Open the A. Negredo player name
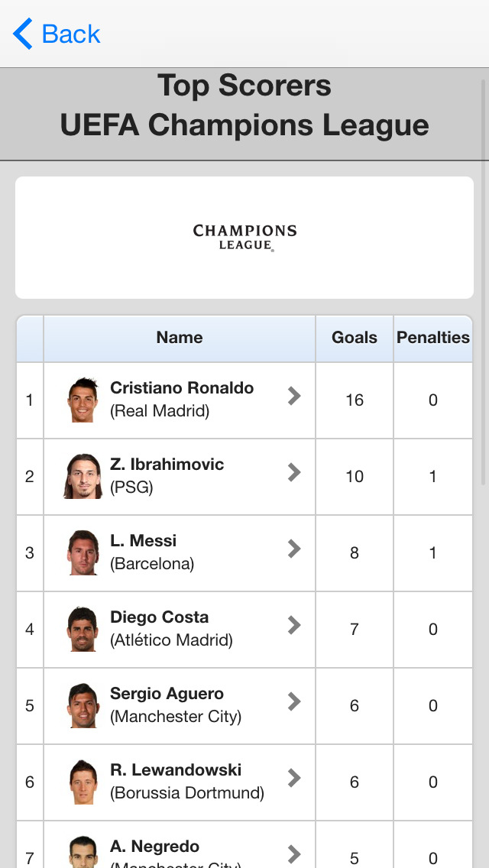The width and height of the screenshot is (489, 868). click(x=155, y=847)
